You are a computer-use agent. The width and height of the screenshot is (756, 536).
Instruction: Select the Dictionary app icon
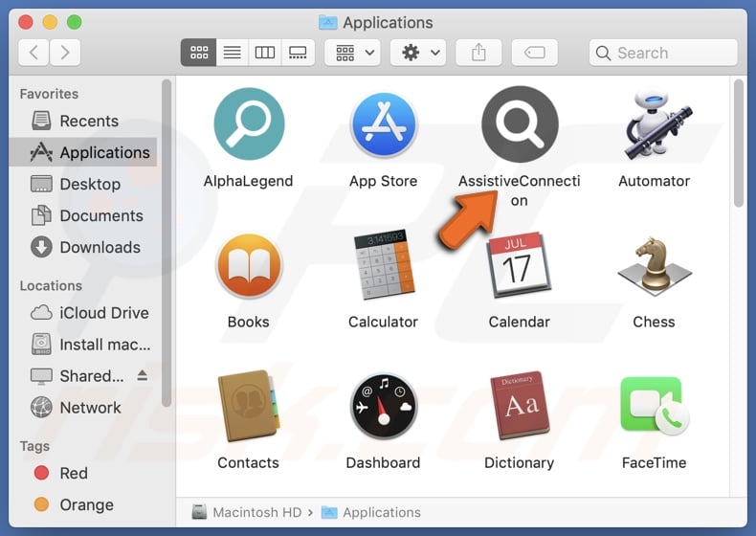click(x=520, y=405)
